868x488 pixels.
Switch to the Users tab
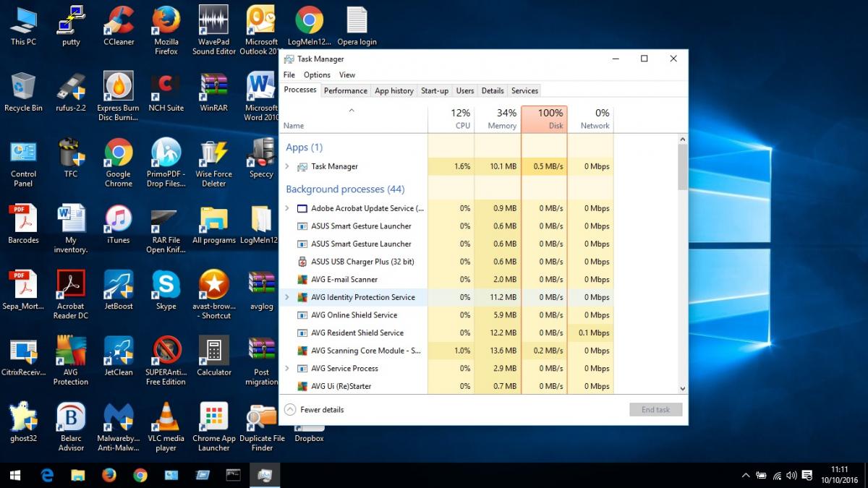(x=465, y=91)
